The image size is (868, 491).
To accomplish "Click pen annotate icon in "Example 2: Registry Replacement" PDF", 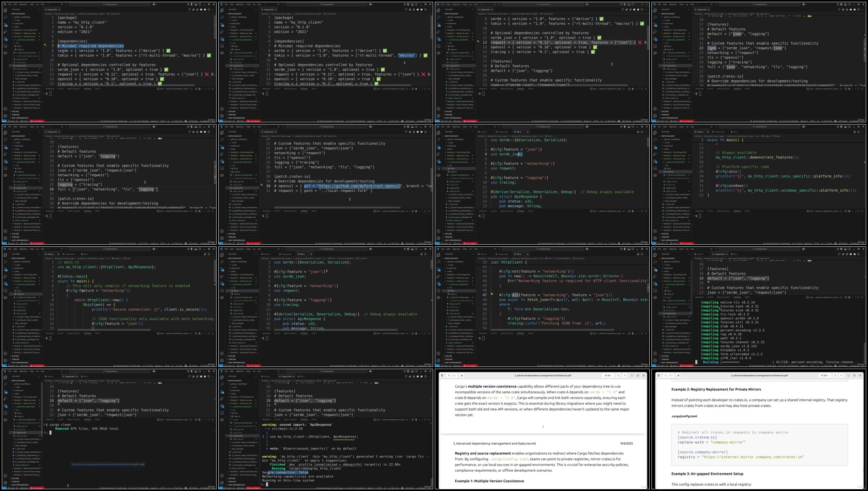I will tap(678, 375).
